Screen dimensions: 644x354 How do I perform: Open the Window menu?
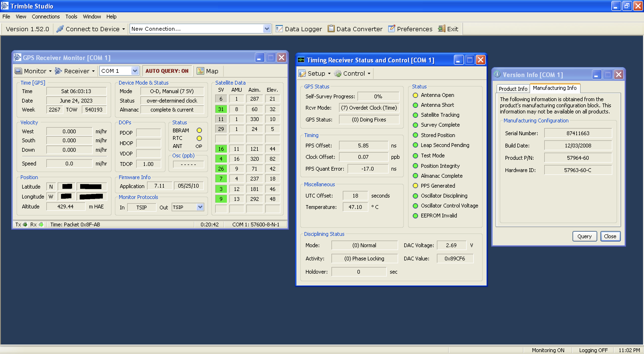92,17
